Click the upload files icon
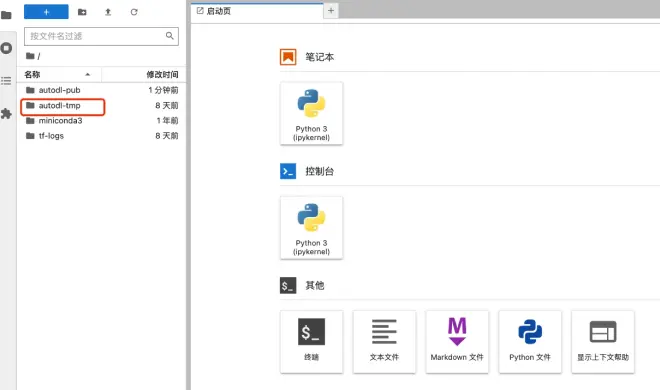660x390 pixels. pos(108,12)
